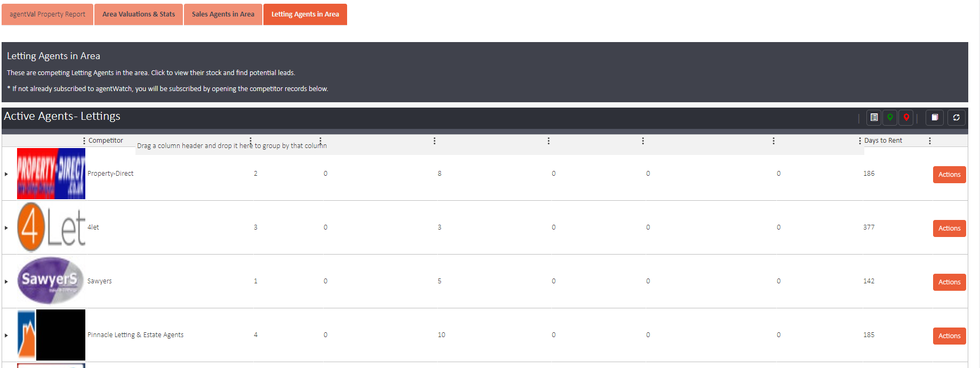Click Actions button for Sawyers
The image size is (980, 368).
(949, 282)
